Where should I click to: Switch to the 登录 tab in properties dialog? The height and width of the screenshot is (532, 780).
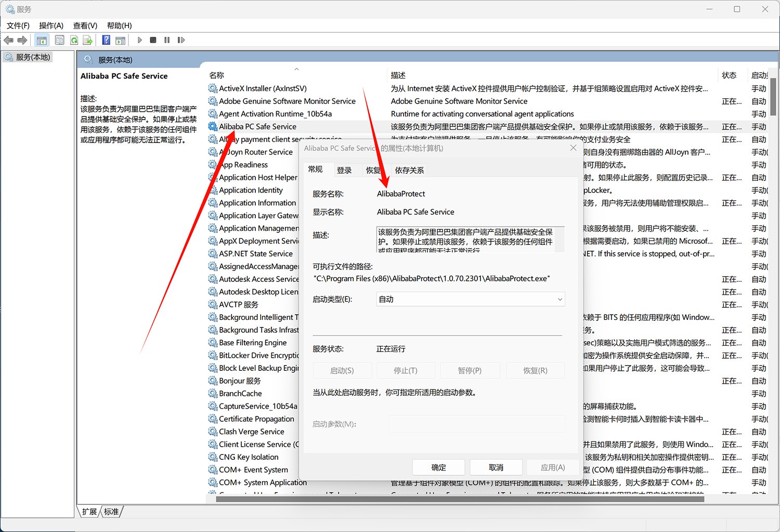(x=344, y=170)
